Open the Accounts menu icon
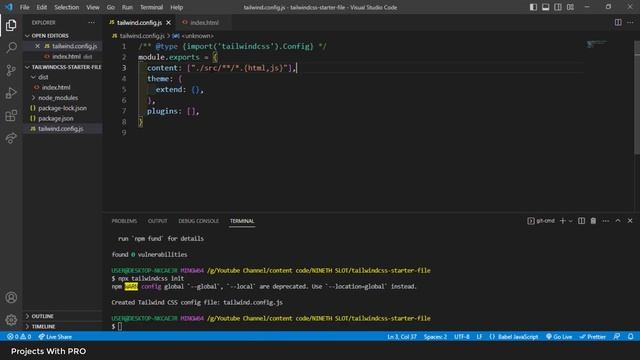 click(11, 298)
